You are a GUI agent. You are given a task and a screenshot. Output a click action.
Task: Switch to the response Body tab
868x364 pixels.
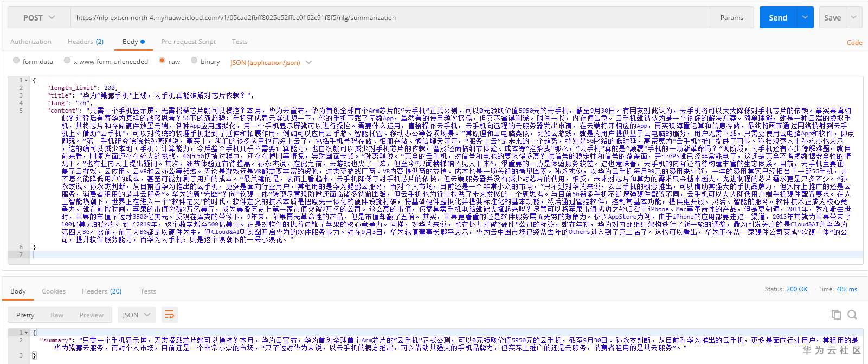18,291
